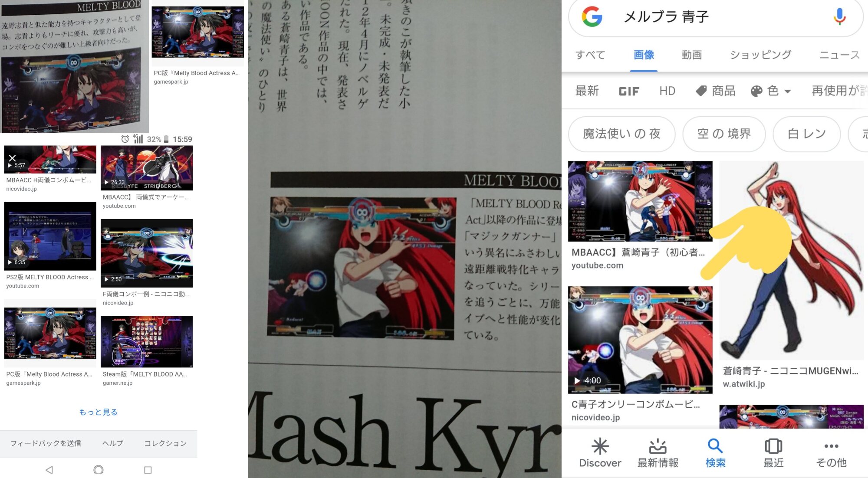Open その他 more options icon
Image resolution: width=868 pixels, height=478 pixels.
(831, 447)
